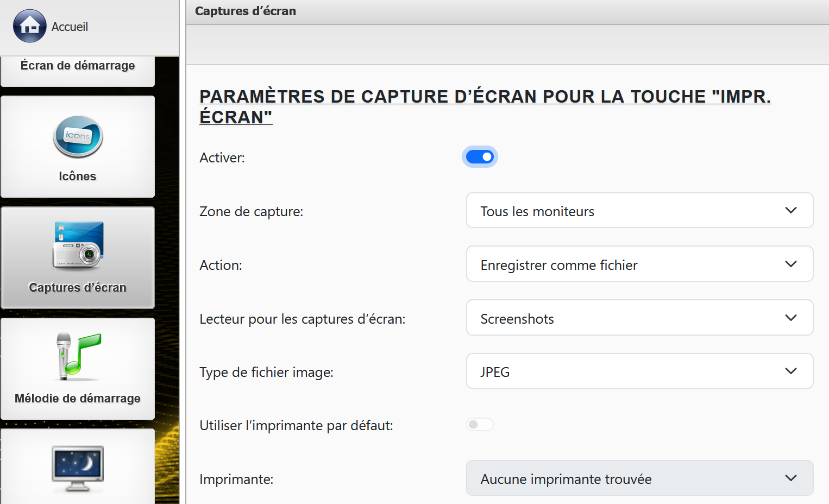This screenshot has width=829, height=504.
Task: Click the Accueil home icon
Action: pos(29,26)
